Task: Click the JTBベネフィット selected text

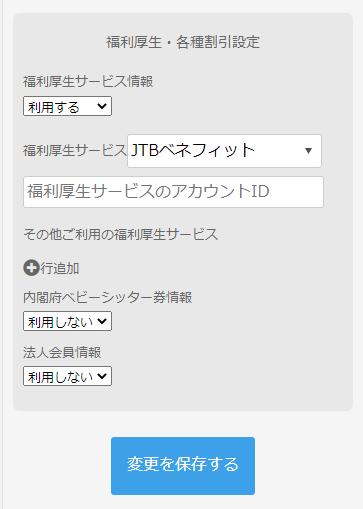Action: tap(193, 150)
